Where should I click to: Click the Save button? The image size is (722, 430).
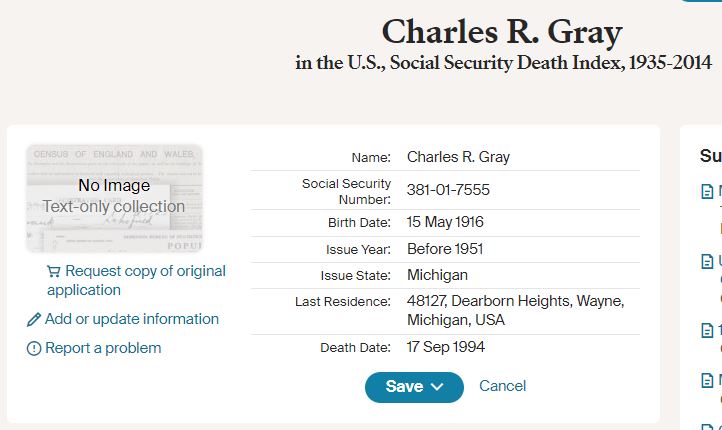pyautogui.click(x=414, y=387)
